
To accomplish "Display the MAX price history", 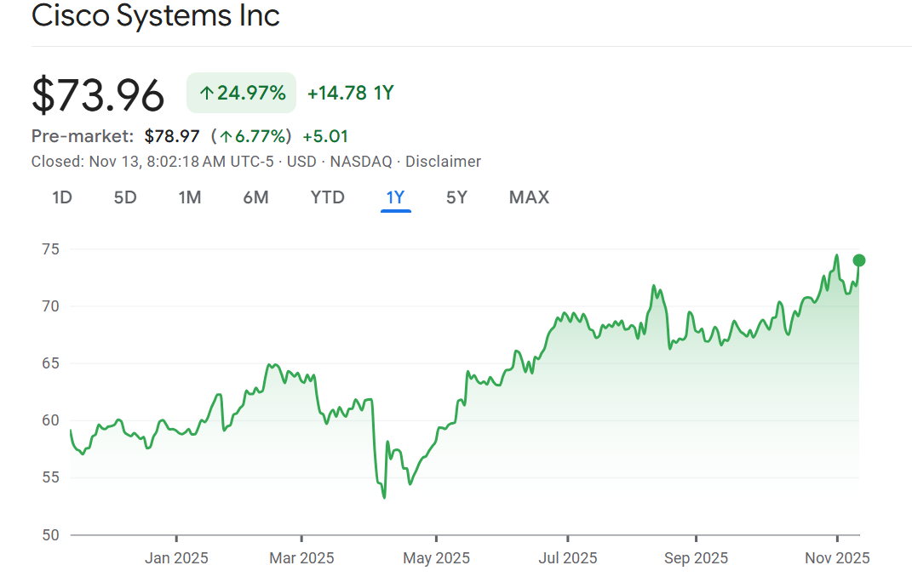I will (x=529, y=197).
